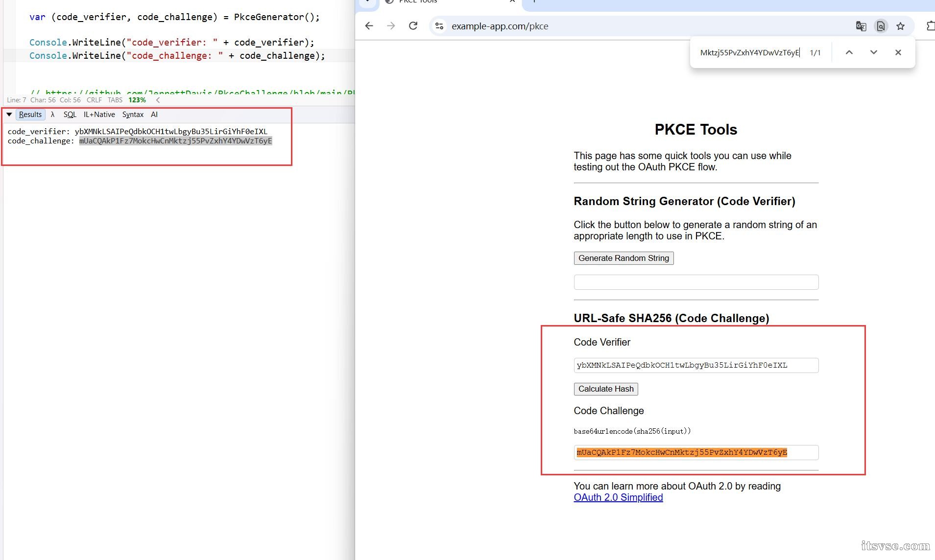Switch to the Results tab
Screen dimensions: 935x560
pos(30,115)
